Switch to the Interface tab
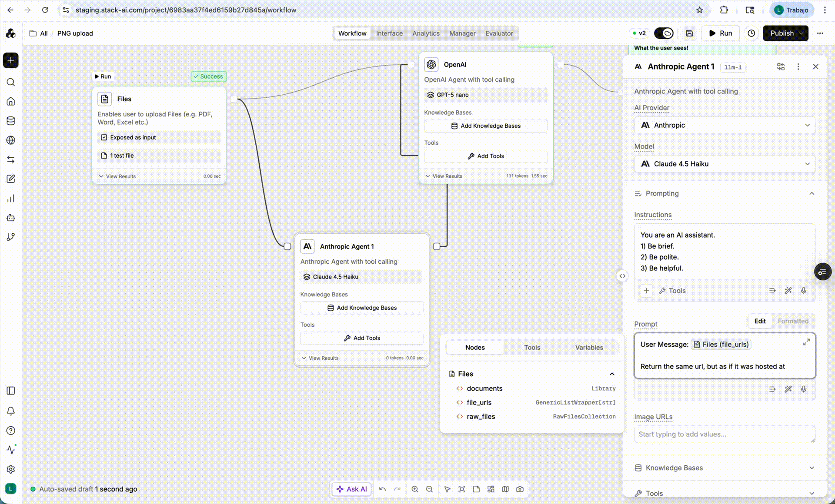This screenshot has width=835, height=504. point(389,33)
